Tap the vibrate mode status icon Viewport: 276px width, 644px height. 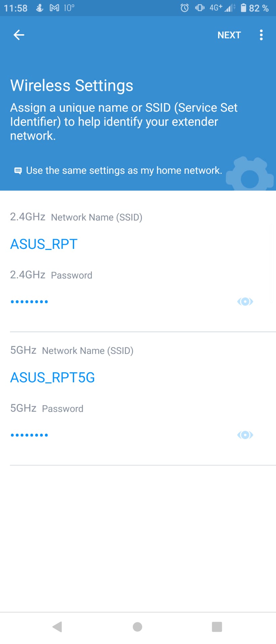click(x=200, y=8)
